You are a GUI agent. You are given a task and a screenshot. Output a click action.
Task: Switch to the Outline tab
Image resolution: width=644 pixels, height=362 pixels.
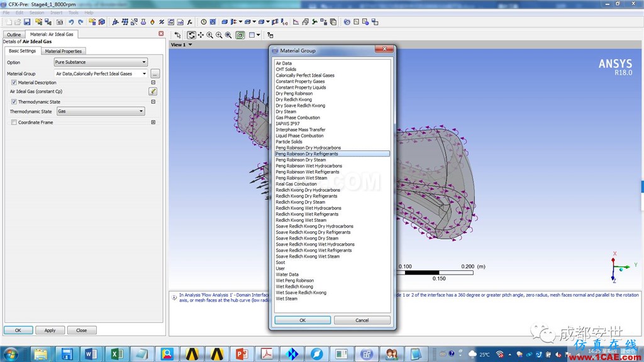click(14, 35)
